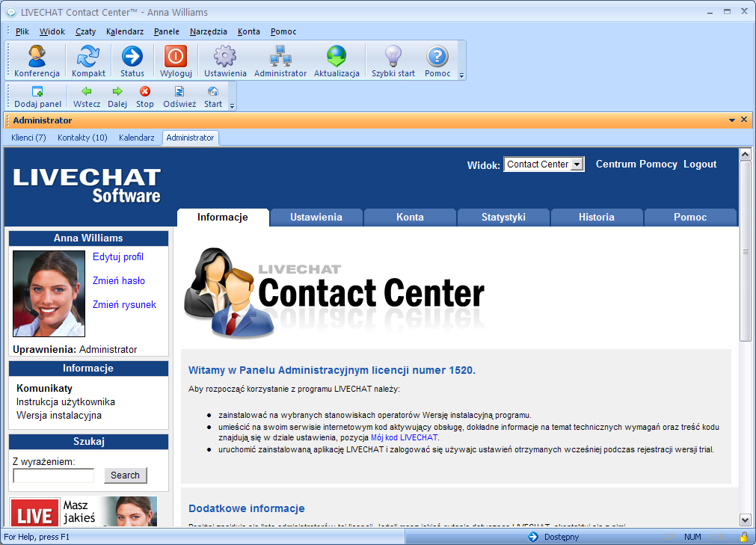Viewport: 756px width, 545px height.
Task: Switch to Kontakty (10) tab
Action: (x=82, y=138)
